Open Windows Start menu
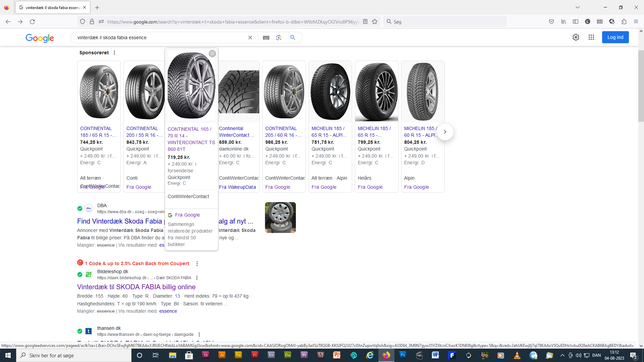 click(8, 355)
